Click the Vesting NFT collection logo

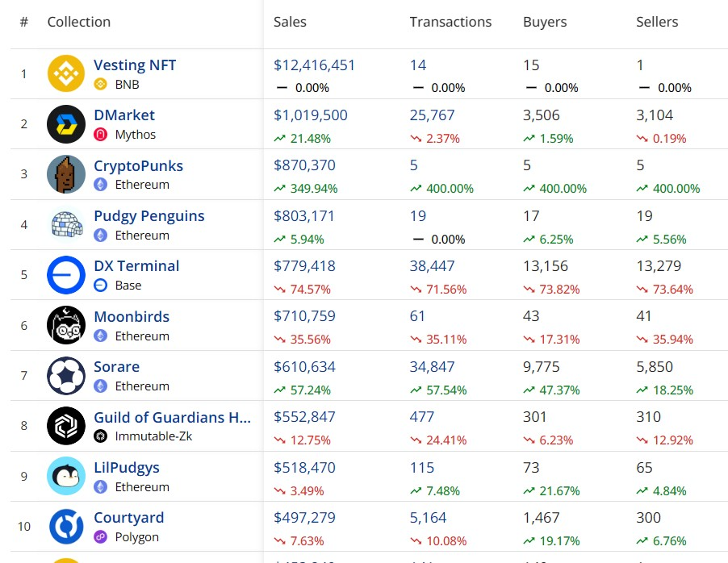coord(65,73)
